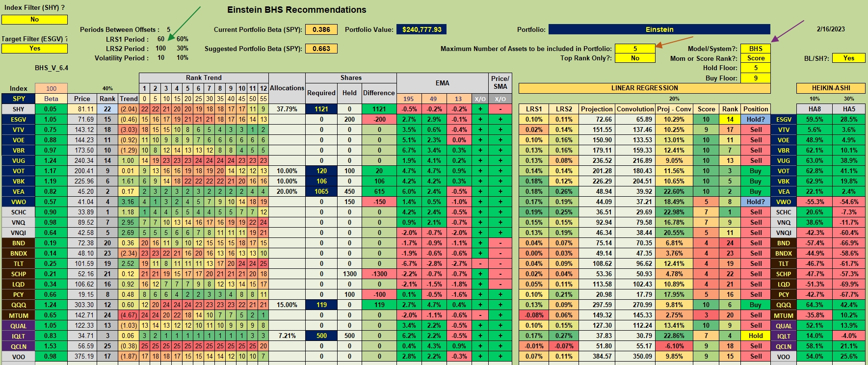Select the Target Filter (ESGV) 'Yes' cell
Screen dimensions: 868x365
pyautogui.click(x=34, y=49)
